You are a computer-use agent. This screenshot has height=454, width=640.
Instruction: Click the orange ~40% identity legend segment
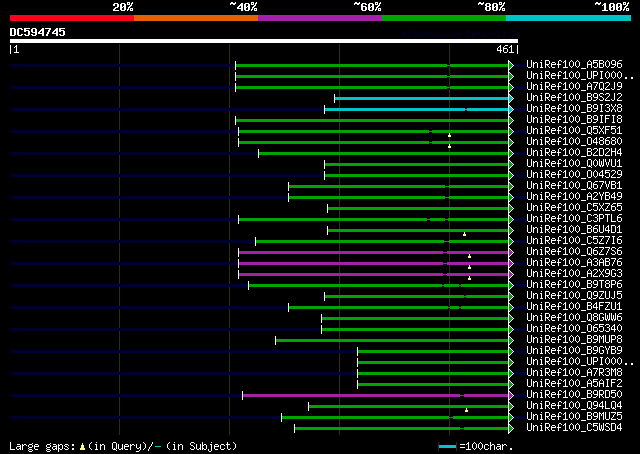point(196,18)
